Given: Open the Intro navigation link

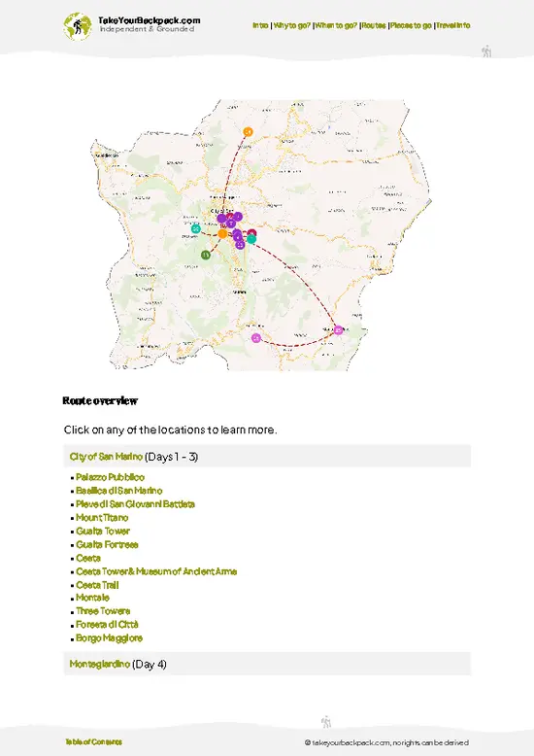Looking at the screenshot, I should coord(260,25).
